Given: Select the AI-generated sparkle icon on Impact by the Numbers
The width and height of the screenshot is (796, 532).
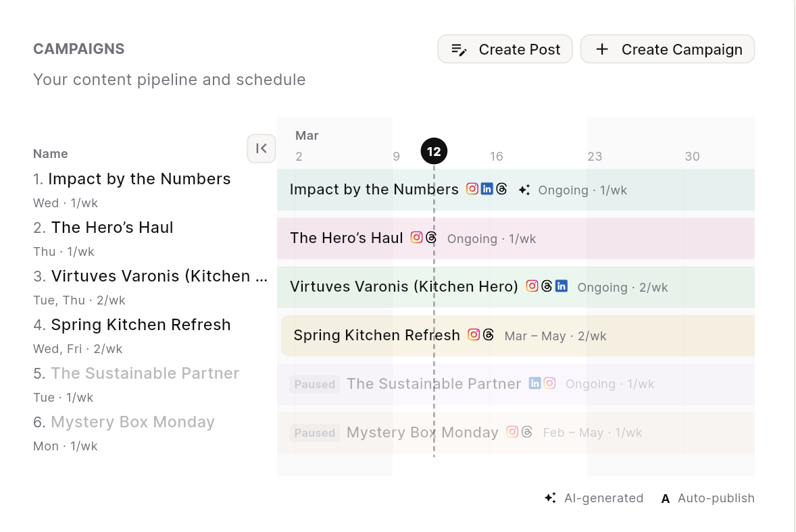Looking at the screenshot, I should pos(524,189).
